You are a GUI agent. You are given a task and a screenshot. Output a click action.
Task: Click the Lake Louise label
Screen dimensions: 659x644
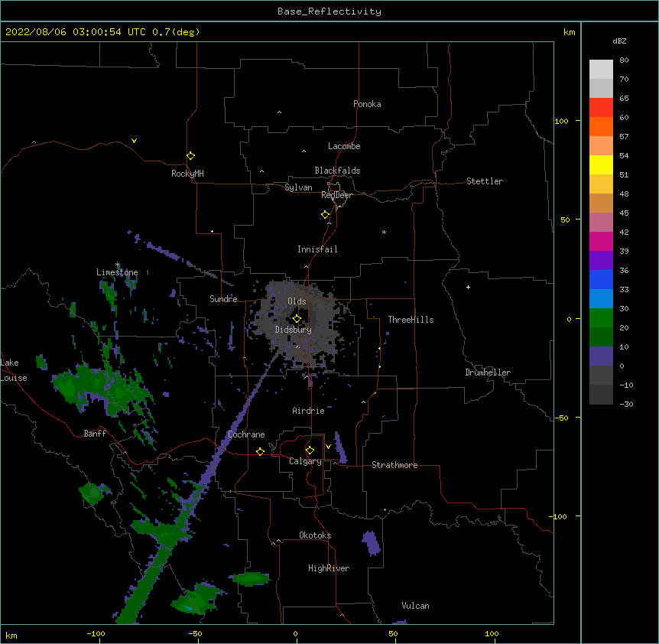(14, 370)
